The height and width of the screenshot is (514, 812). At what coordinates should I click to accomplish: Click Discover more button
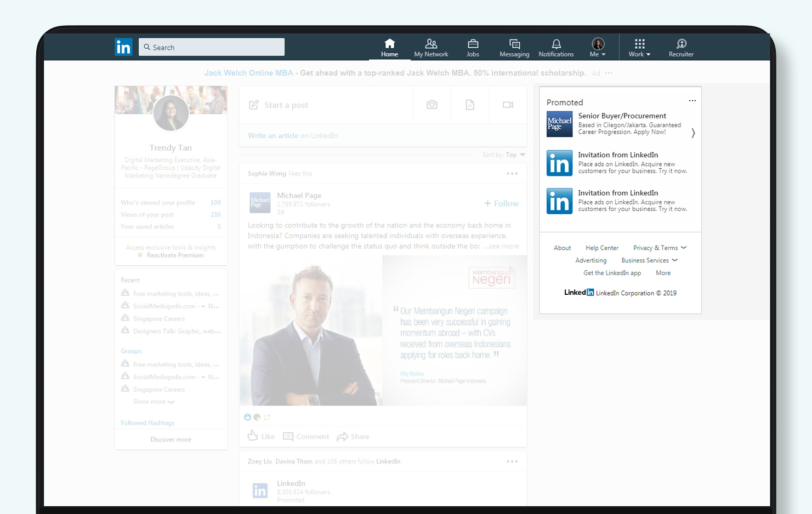click(x=171, y=439)
